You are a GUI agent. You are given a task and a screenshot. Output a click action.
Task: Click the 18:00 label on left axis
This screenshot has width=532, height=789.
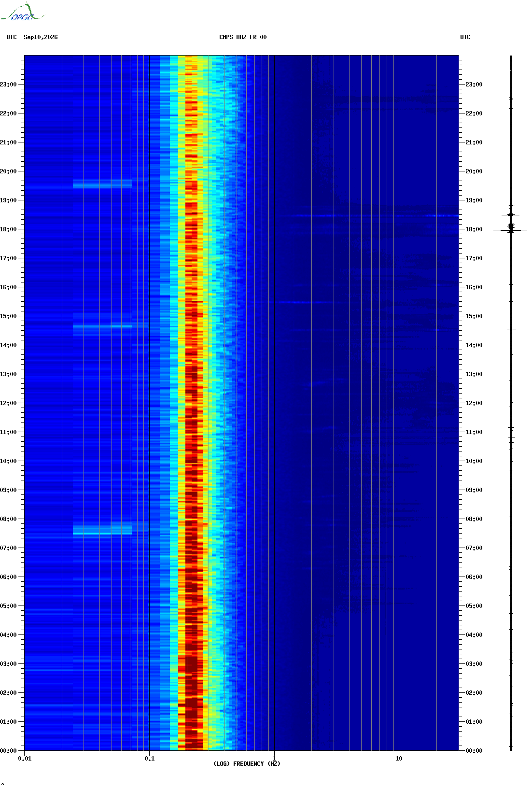(x=8, y=229)
